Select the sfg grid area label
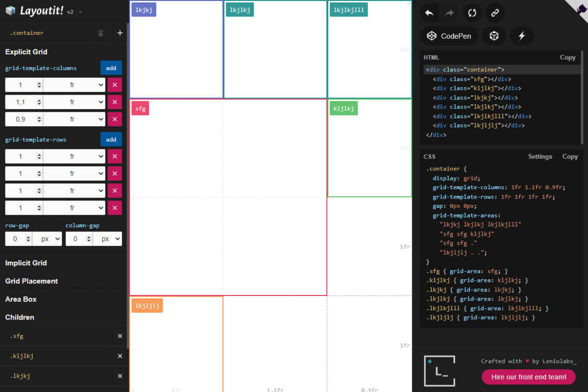Screen dimensions: 588x392 [140, 109]
